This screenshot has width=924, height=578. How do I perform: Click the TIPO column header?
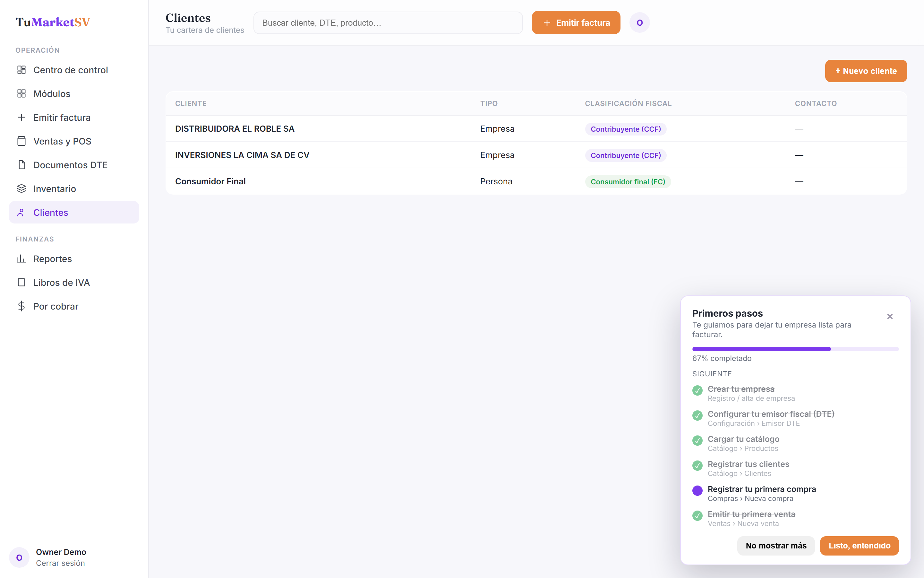489,104
